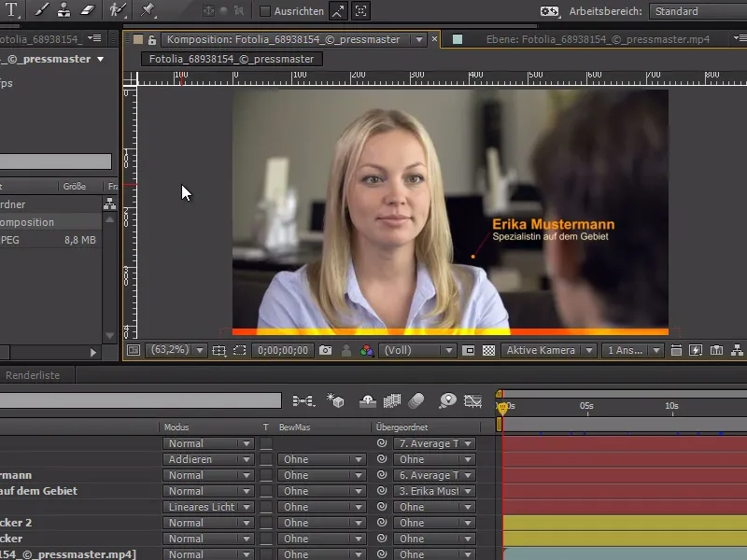Select the Text tool
Image resolution: width=747 pixels, height=560 pixels.
coord(11,9)
